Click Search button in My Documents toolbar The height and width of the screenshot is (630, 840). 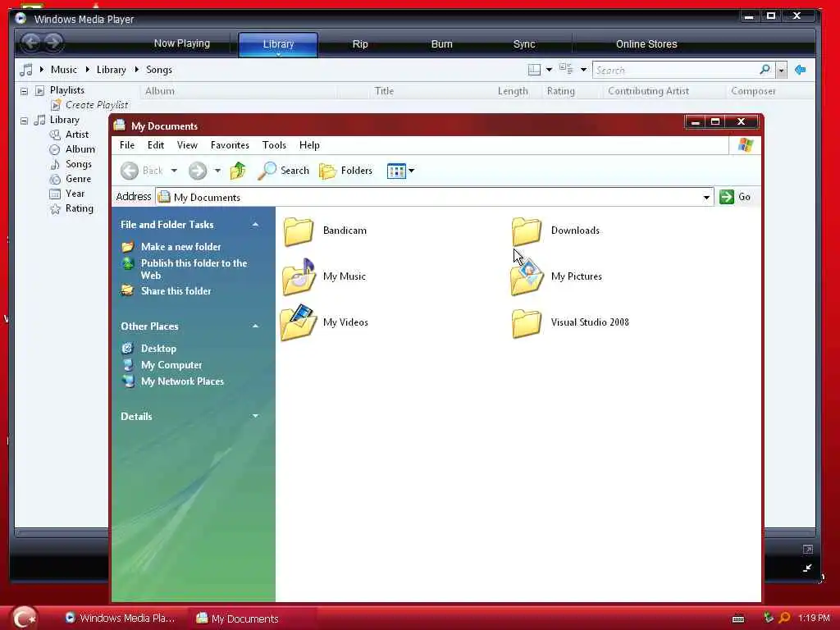click(283, 171)
